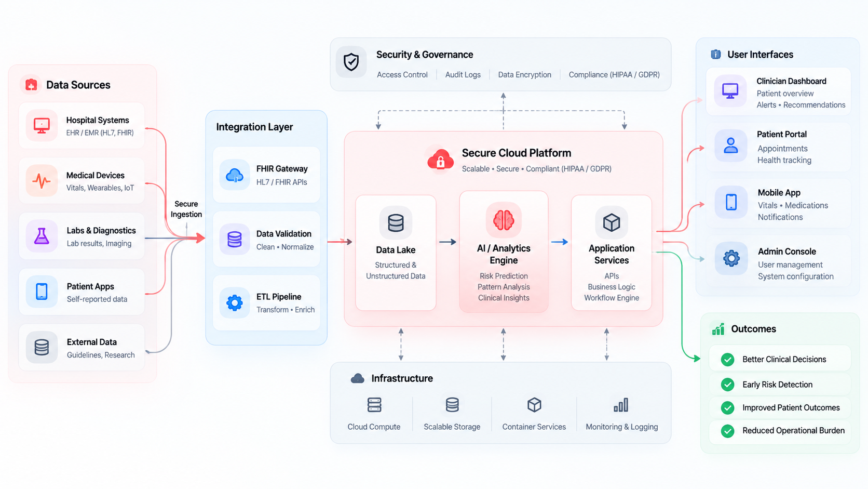Screen dimensions: 868x489
Task: Click the Improved Patient Outcomes checkmark
Action: pyautogui.click(x=728, y=408)
